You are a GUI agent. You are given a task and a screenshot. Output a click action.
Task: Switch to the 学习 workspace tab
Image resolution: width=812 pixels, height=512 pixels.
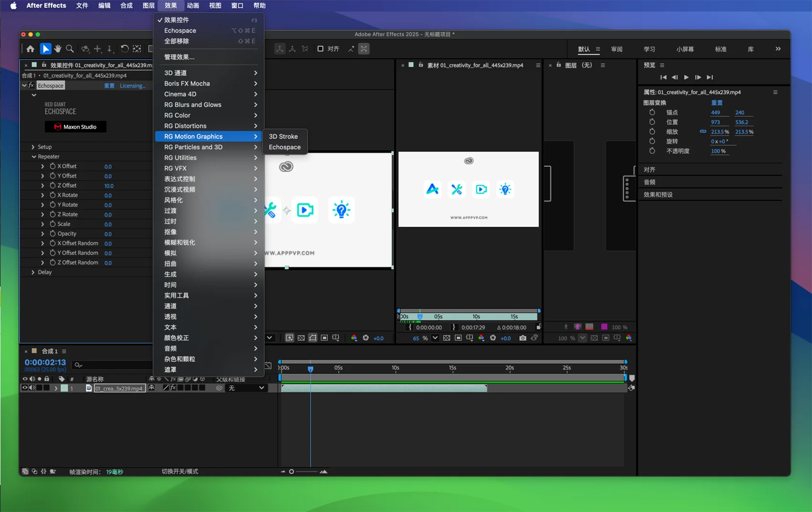coord(649,49)
